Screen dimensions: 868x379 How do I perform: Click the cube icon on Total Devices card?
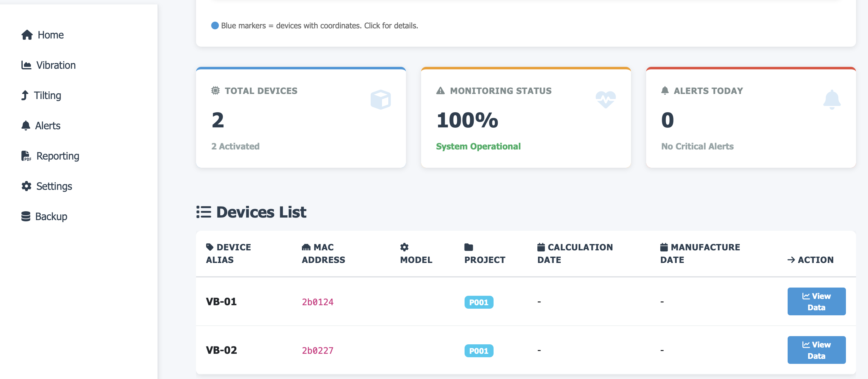(381, 99)
